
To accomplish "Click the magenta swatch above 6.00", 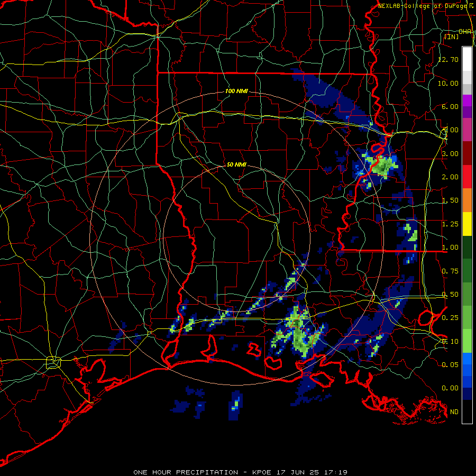I will point(467,100).
